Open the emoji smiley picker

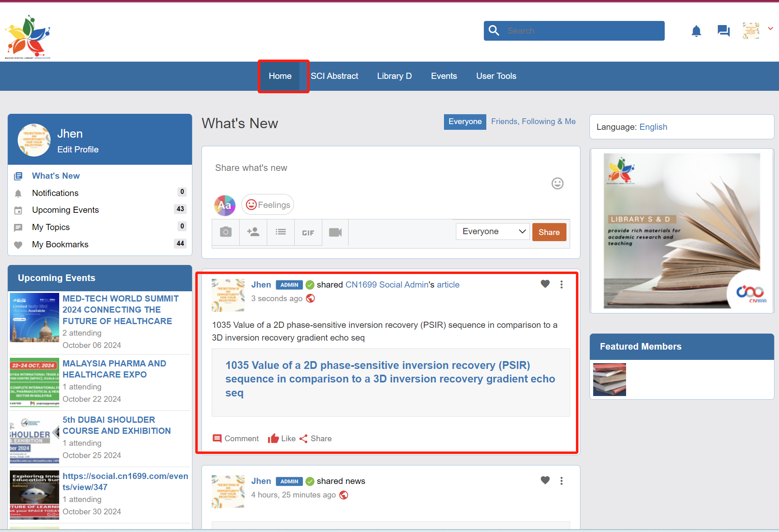point(557,183)
